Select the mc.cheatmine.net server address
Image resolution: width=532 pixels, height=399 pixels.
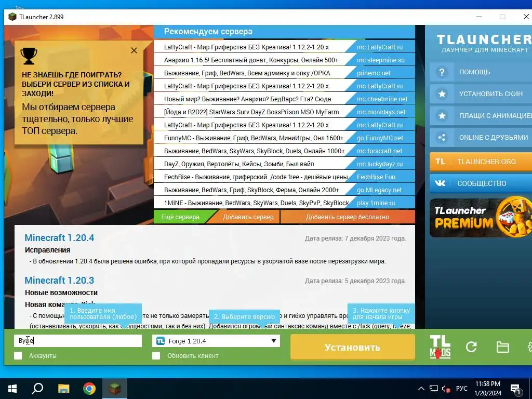(382, 99)
